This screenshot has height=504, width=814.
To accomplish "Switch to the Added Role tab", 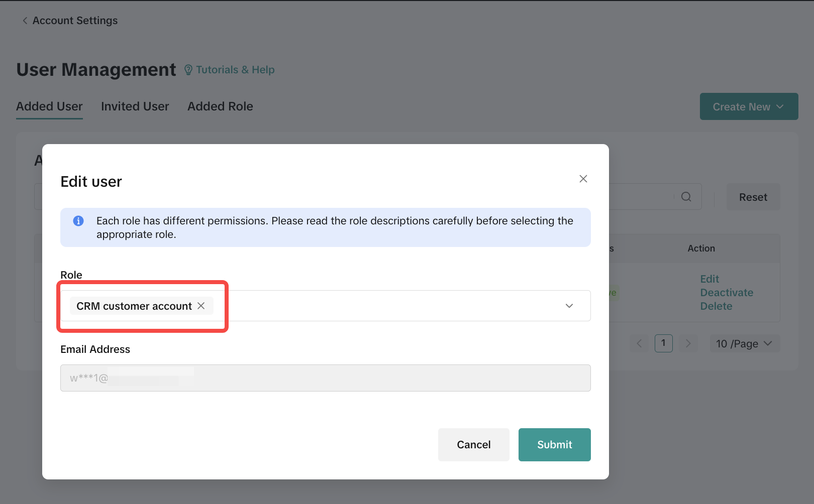I will (220, 106).
